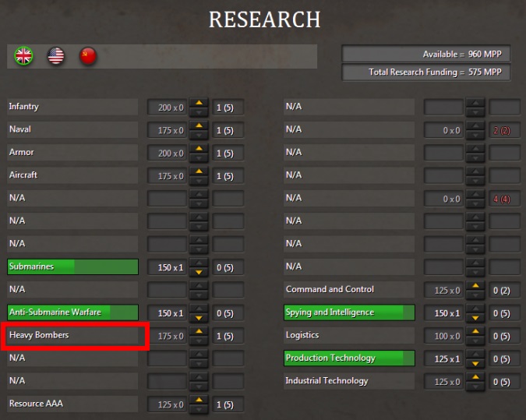Click the RESEARCH title heading
The image size is (526, 420).
click(264, 19)
